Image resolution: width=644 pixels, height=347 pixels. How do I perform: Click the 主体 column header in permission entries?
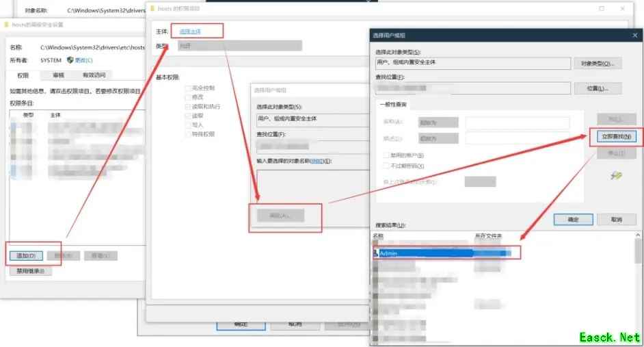pos(55,115)
